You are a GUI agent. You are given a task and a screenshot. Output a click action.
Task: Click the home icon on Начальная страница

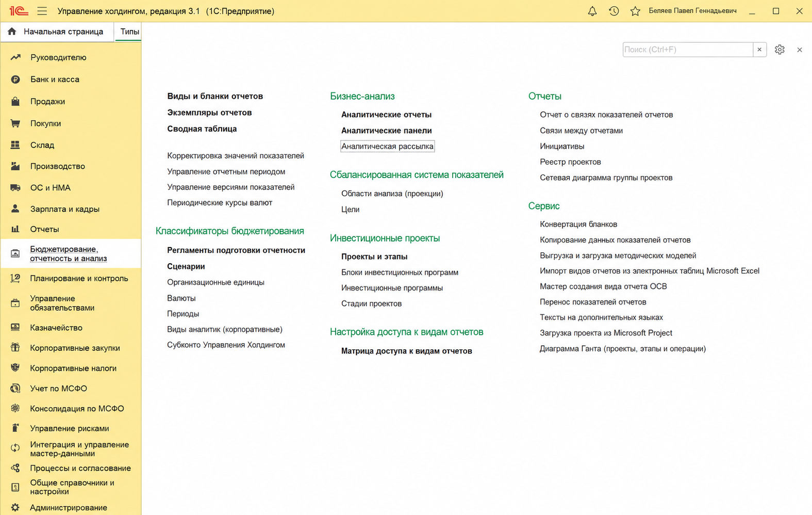pos(12,31)
